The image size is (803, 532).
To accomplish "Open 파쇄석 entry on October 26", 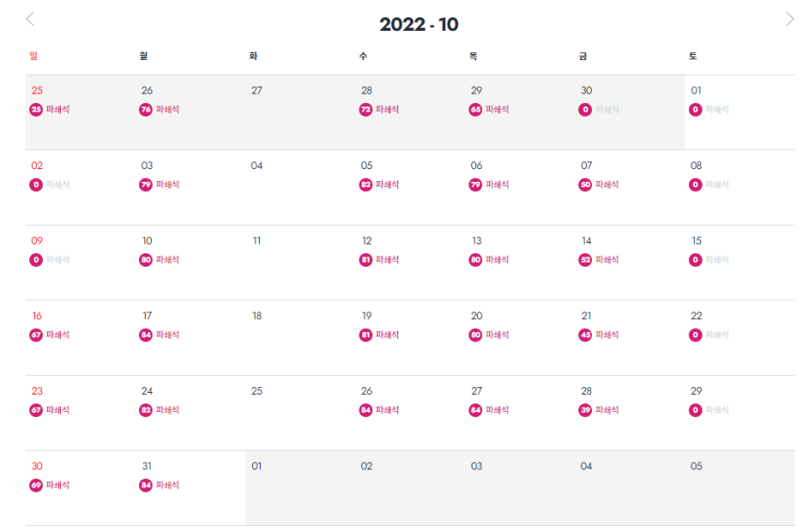I will pyautogui.click(x=387, y=410).
